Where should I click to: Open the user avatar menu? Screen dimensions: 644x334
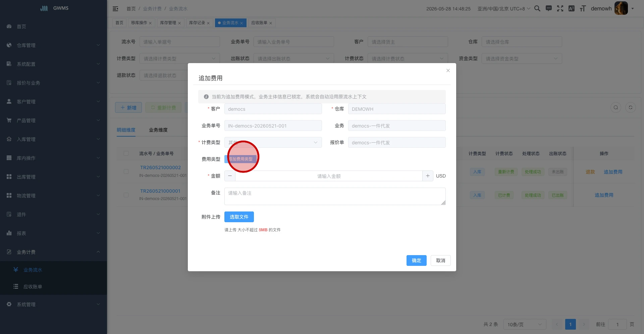coord(621,8)
